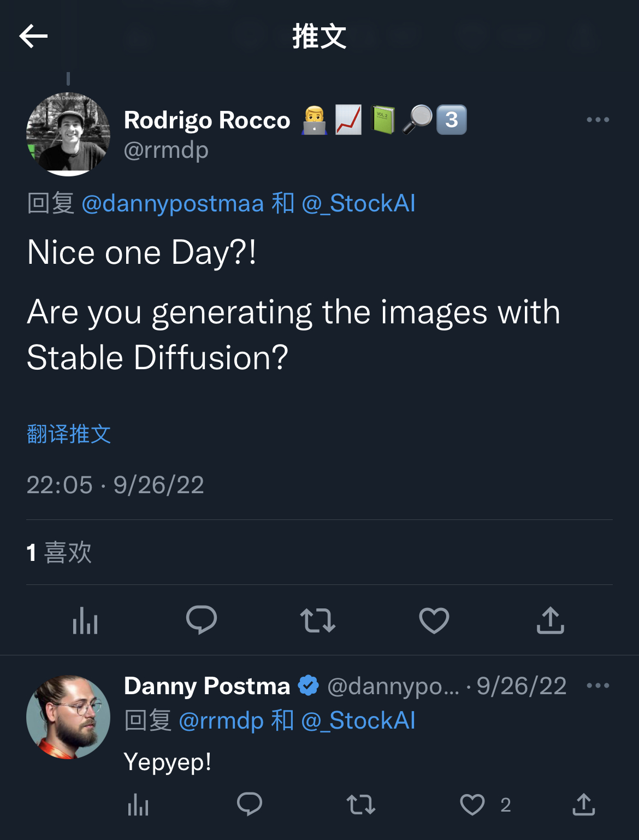This screenshot has height=840, width=639.
Task: Open the @rrmdp mention in Danny's reply
Action: [x=221, y=721]
